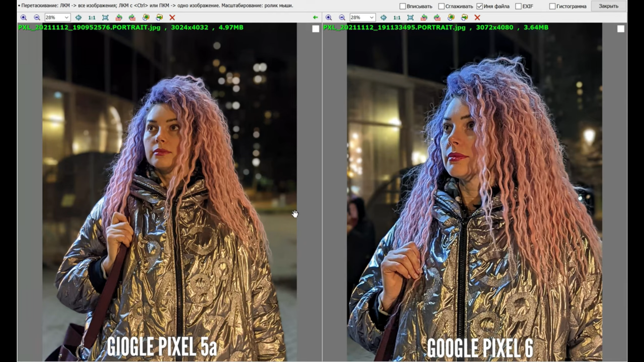Show the Гистограмма overlay
Viewport: 644px width, 362px height.
[552, 6]
